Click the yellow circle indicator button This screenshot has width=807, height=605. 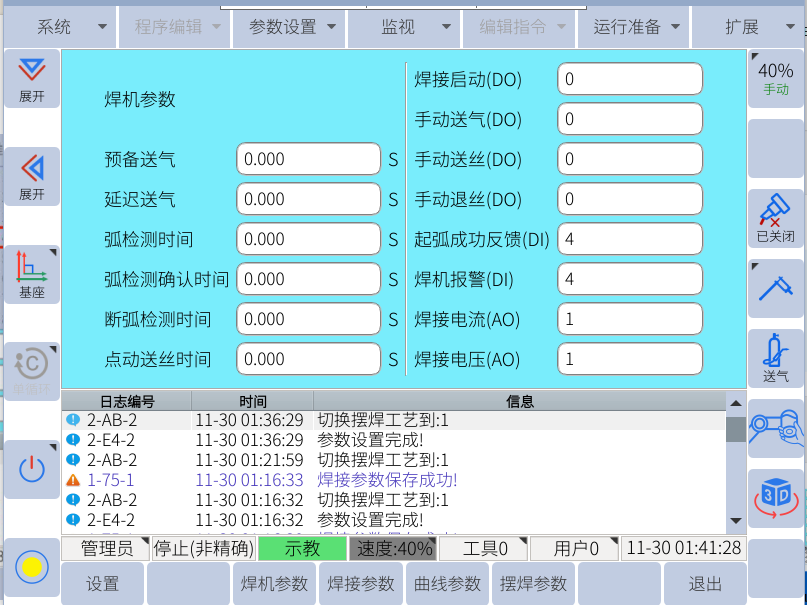(x=31, y=568)
